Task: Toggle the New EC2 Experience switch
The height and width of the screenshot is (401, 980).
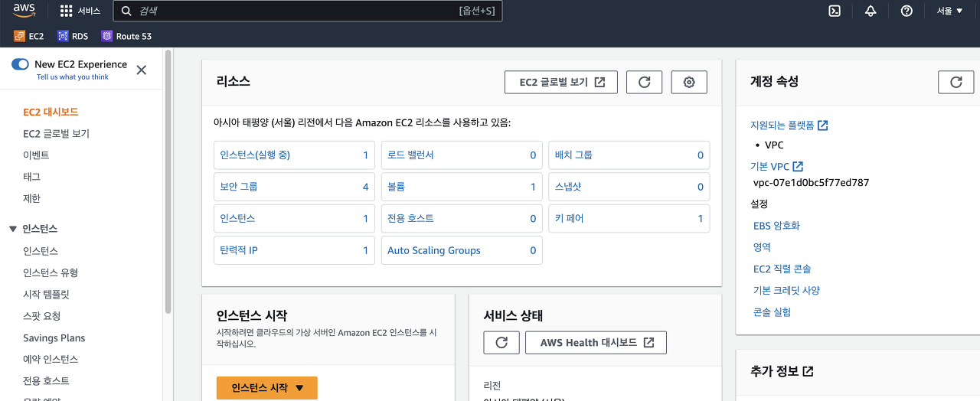Action: coord(20,64)
